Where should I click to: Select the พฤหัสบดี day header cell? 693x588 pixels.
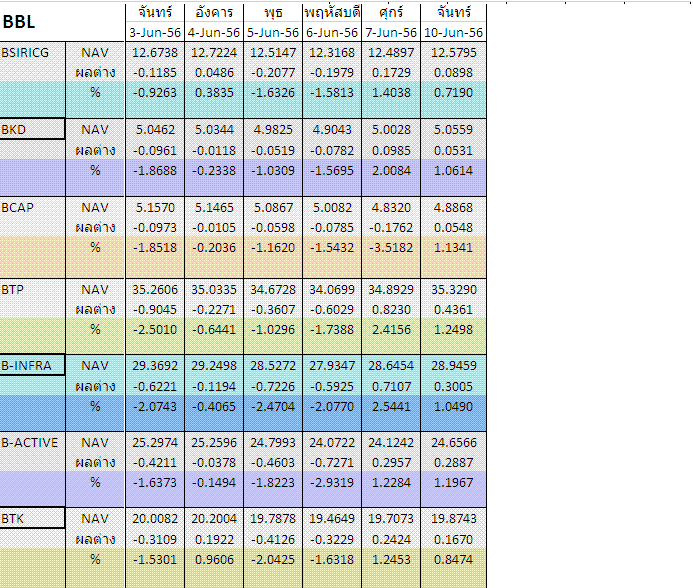pos(332,12)
